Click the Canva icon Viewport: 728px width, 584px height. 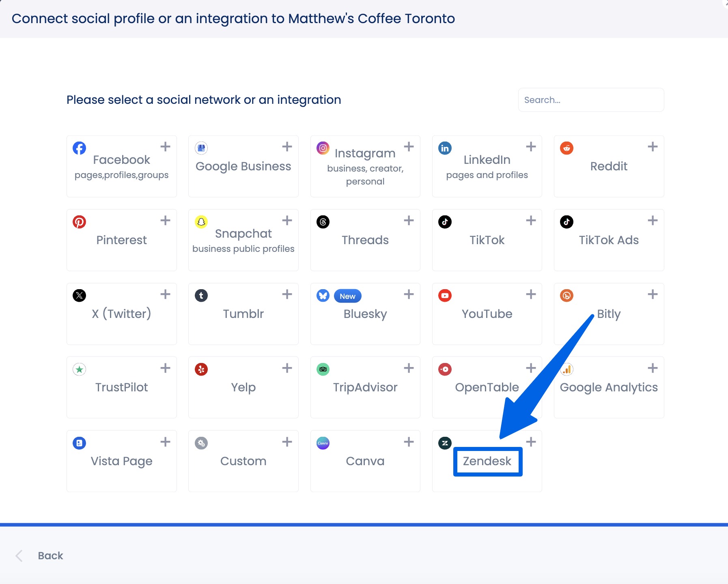[323, 443]
